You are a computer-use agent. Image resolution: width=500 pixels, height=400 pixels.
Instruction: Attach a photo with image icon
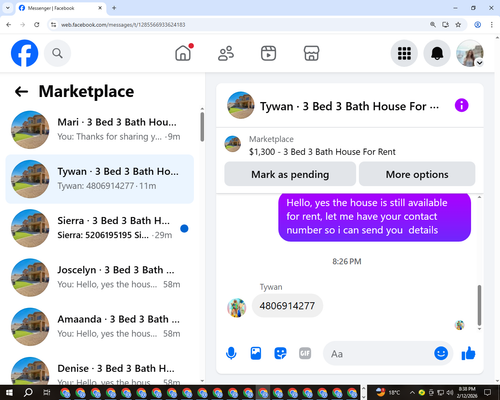(256, 353)
